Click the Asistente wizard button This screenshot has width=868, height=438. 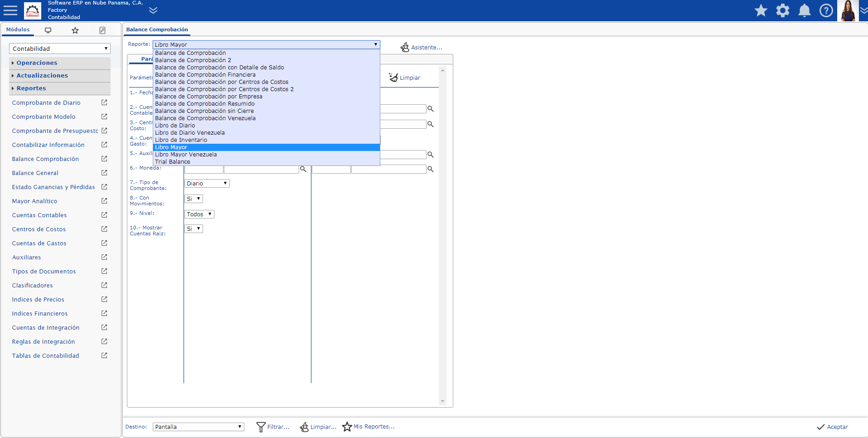pyautogui.click(x=421, y=47)
